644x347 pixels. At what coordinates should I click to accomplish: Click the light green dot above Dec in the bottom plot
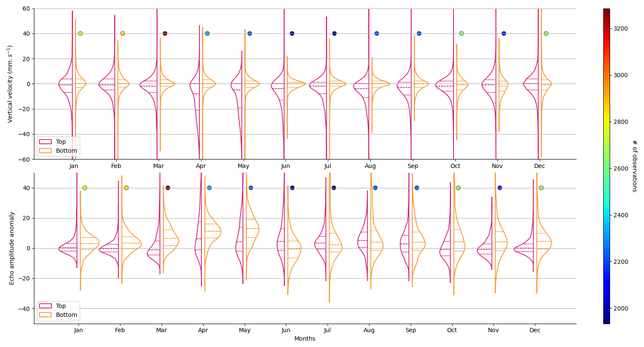[x=541, y=188]
